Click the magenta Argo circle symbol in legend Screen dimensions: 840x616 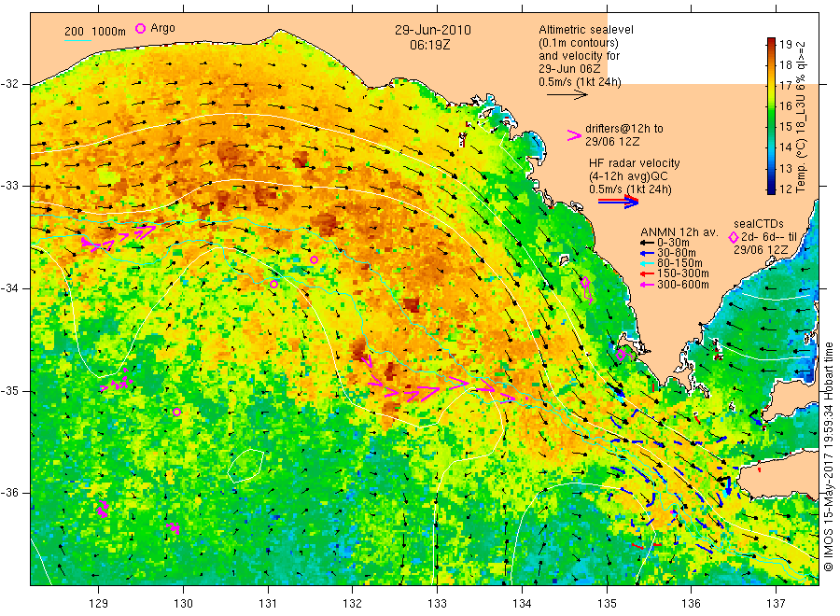[x=140, y=28]
